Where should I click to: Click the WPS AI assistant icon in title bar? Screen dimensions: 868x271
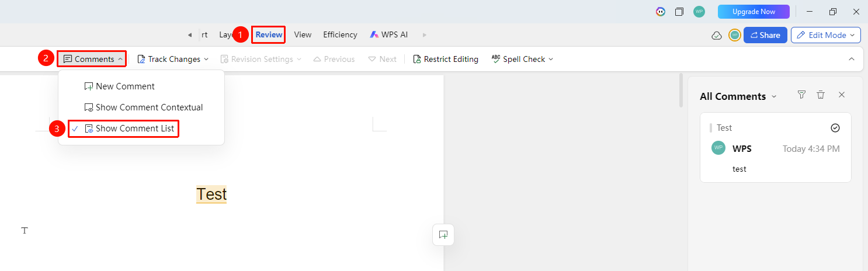(660, 12)
